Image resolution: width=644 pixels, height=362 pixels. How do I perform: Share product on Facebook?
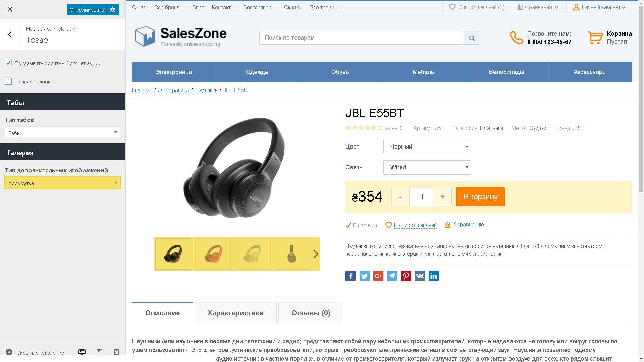[x=351, y=276]
